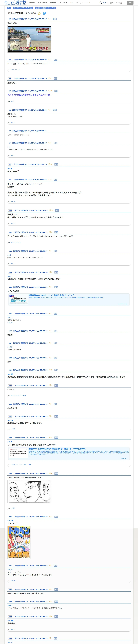Viewport: 138px width, 644px height.
Task: Report post 13 with 報告 button
Action: pyautogui.click(x=56, y=272)
